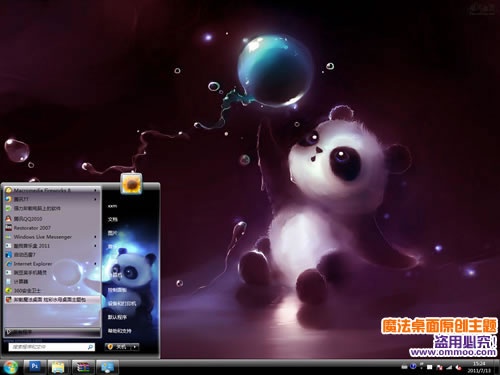Expand the 腾讯TT submenu arrow

click(x=96, y=199)
